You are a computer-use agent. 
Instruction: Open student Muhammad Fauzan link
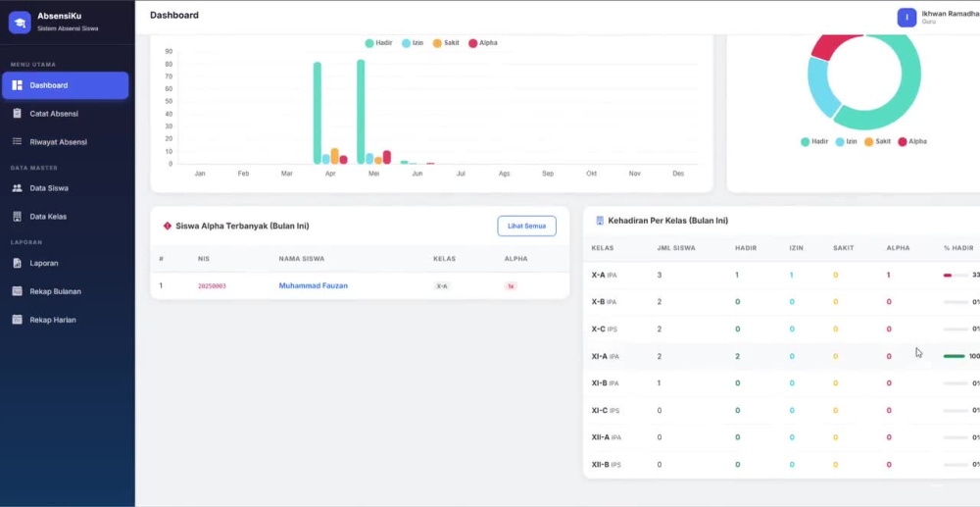[x=314, y=285]
